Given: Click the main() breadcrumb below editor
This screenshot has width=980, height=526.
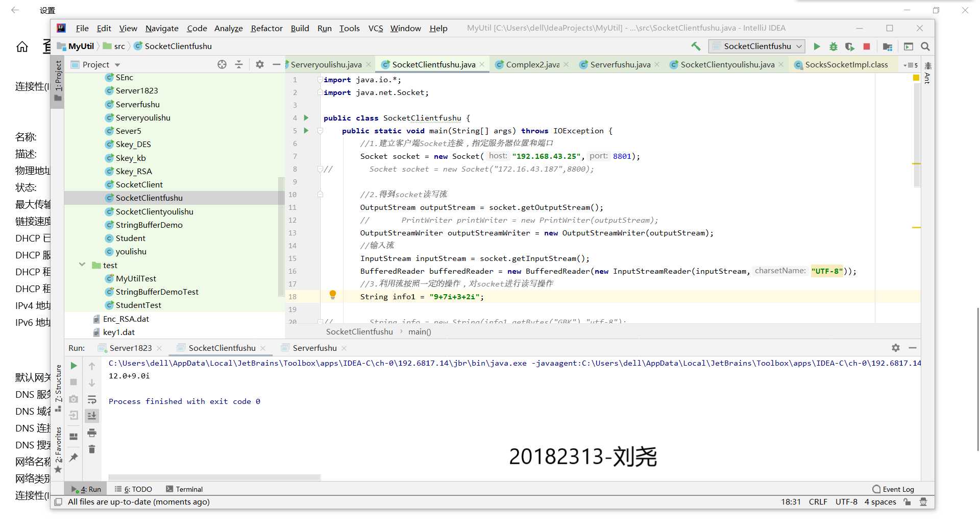Looking at the screenshot, I should pyautogui.click(x=420, y=332).
